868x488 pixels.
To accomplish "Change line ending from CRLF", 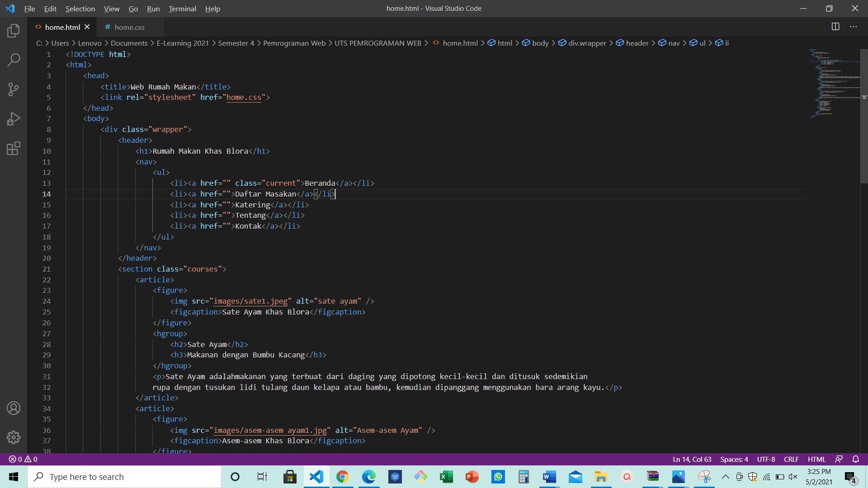I will 792,459.
